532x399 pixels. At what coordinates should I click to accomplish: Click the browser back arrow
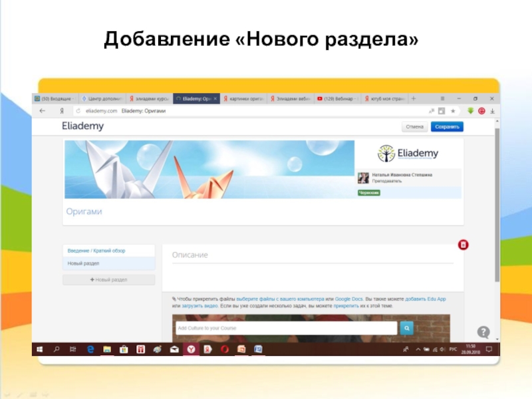(x=43, y=111)
